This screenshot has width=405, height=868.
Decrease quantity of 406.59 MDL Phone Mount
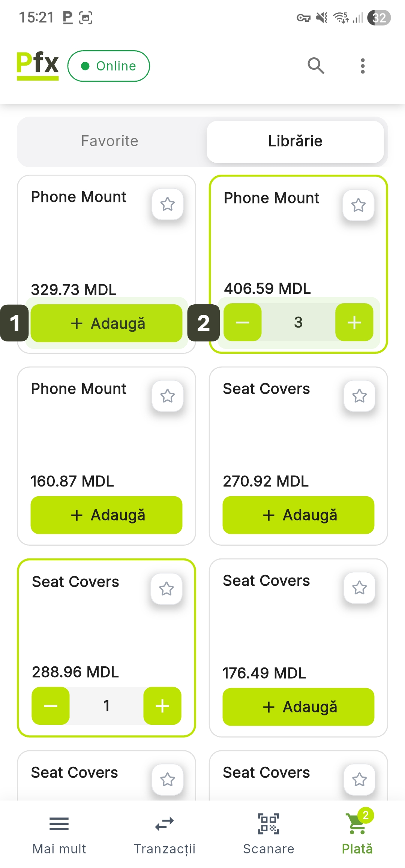coord(243,322)
